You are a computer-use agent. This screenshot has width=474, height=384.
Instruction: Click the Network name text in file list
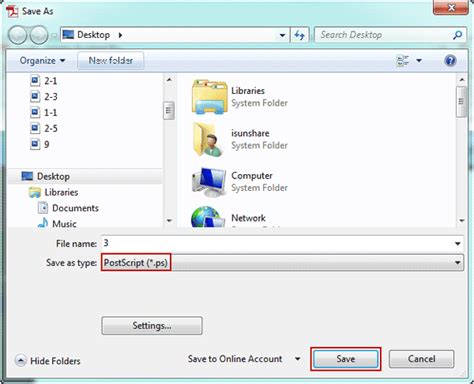click(248, 218)
